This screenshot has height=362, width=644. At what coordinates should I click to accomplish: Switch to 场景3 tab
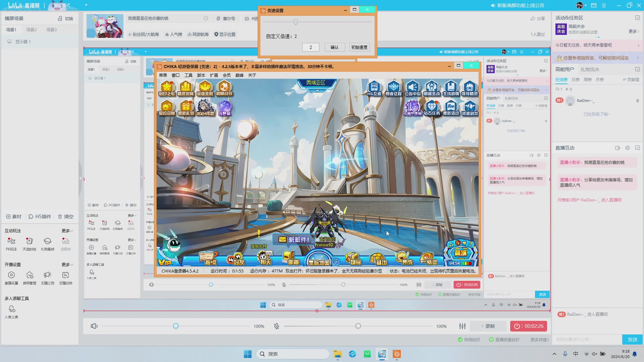click(x=51, y=29)
